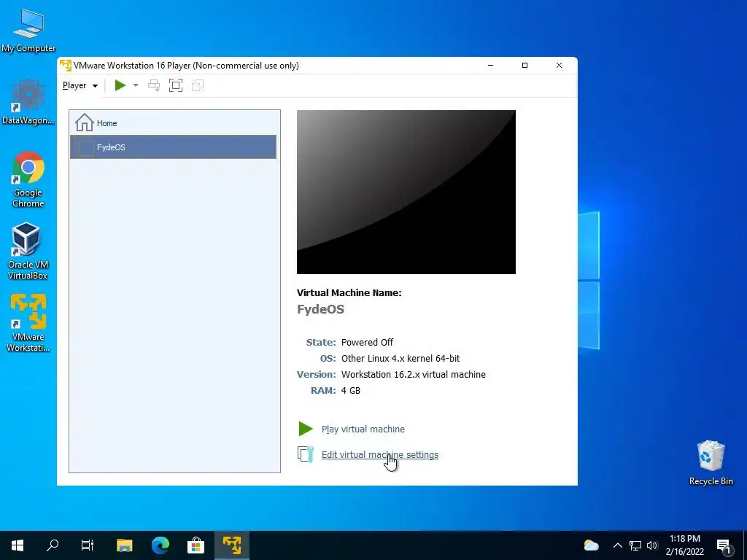Open the notification center icon

pos(724,545)
